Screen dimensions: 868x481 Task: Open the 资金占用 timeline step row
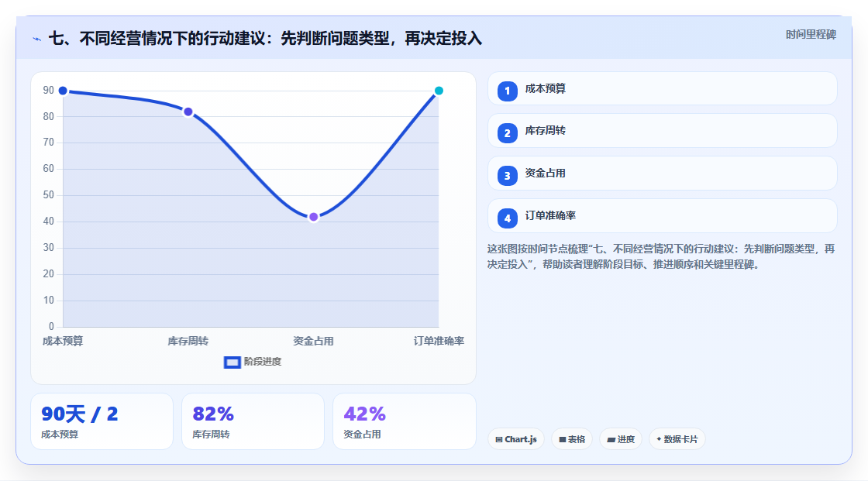pos(662,174)
